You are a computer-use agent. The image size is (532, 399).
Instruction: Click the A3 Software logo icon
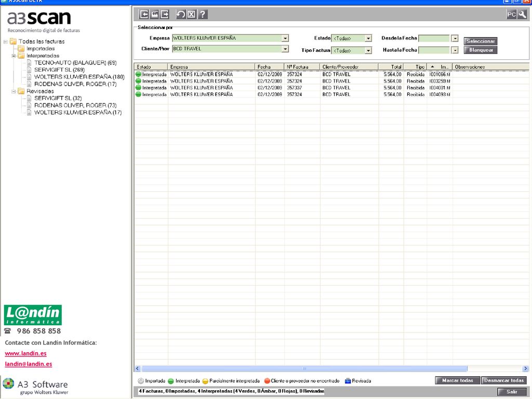[x=8, y=384]
